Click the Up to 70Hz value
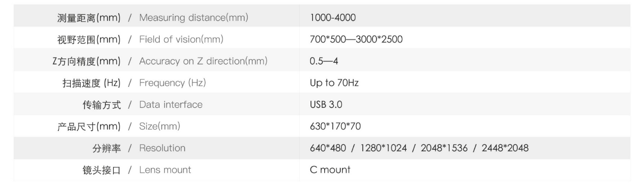Image resolution: width=644 pixels, height=186 pixels. (334, 83)
